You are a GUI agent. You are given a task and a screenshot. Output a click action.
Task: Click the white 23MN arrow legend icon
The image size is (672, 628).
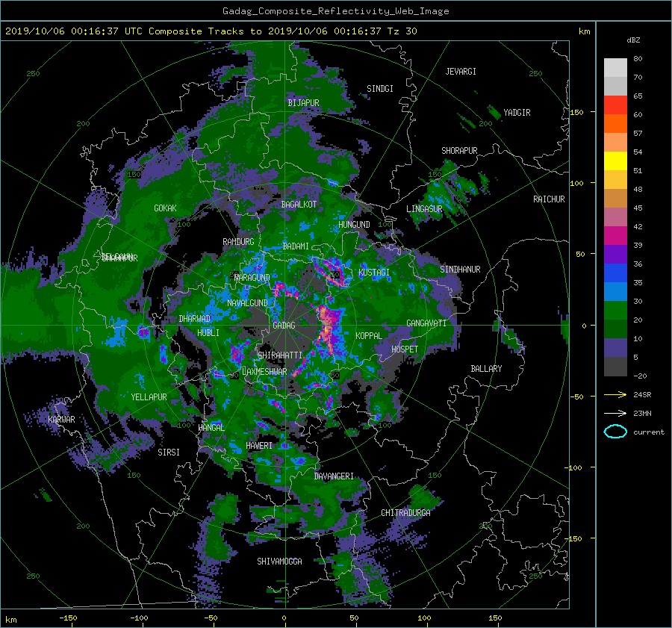click(x=615, y=413)
